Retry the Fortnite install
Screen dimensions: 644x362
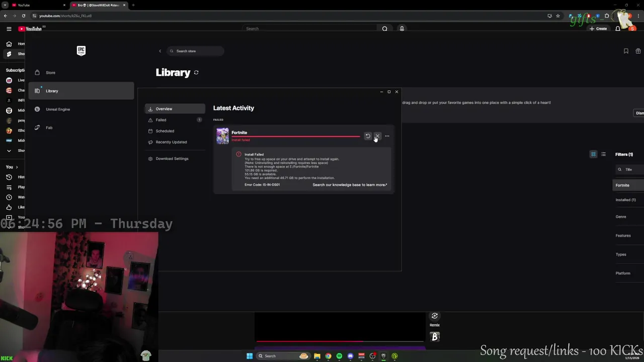point(368,136)
